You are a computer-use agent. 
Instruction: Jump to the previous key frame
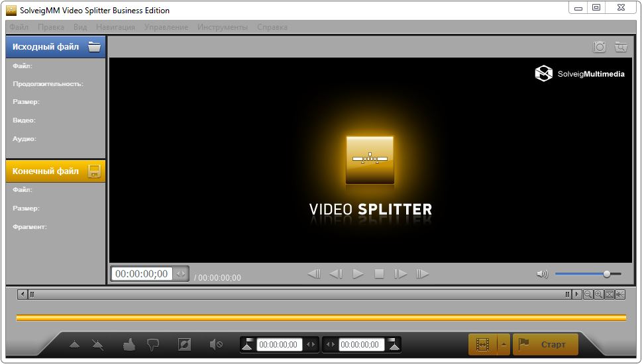pos(314,273)
